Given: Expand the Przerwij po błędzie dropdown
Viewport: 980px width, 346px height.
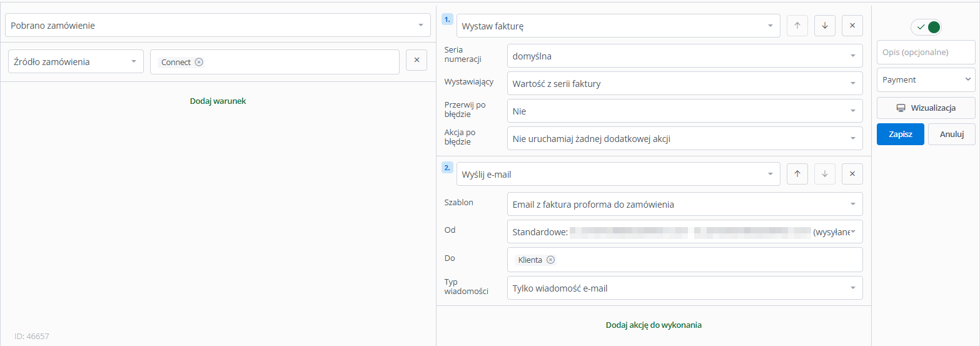Looking at the screenshot, I should (x=684, y=111).
